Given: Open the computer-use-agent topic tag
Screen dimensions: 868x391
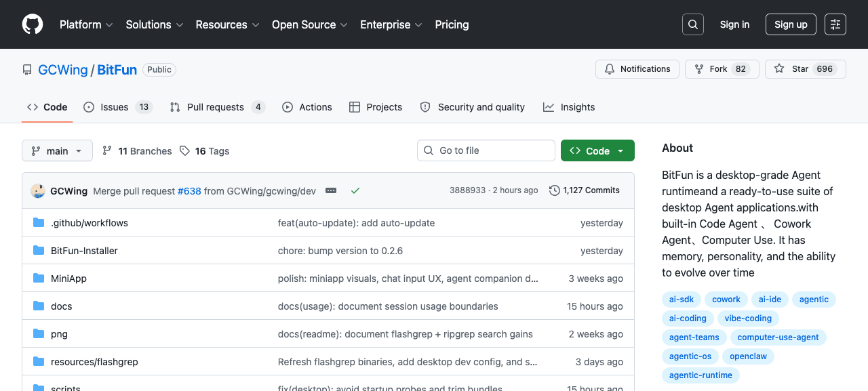Looking at the screenshot, I should click(x=778, y=337).
